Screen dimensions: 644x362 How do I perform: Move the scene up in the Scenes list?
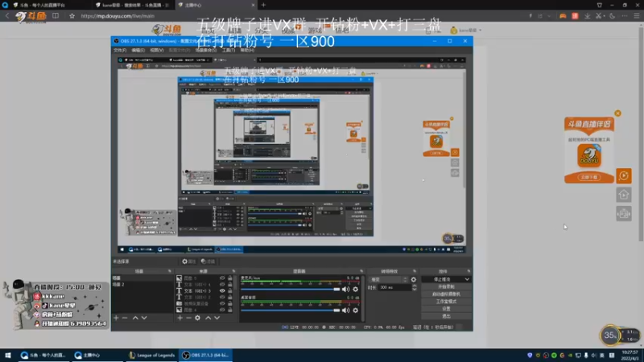135,318
